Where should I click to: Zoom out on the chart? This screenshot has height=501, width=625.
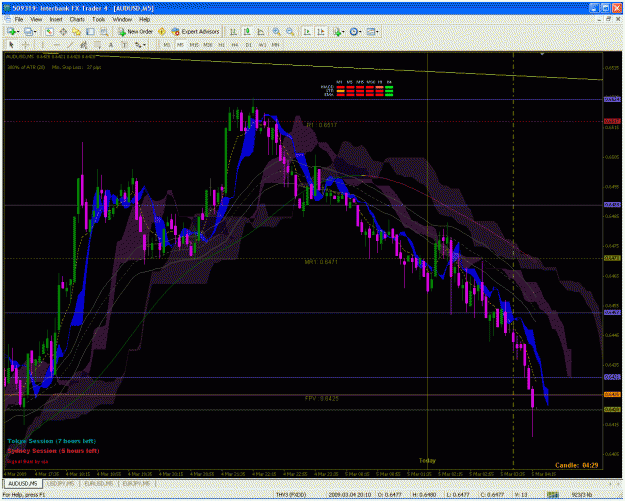pyautogui.click(x=290, y=31)
